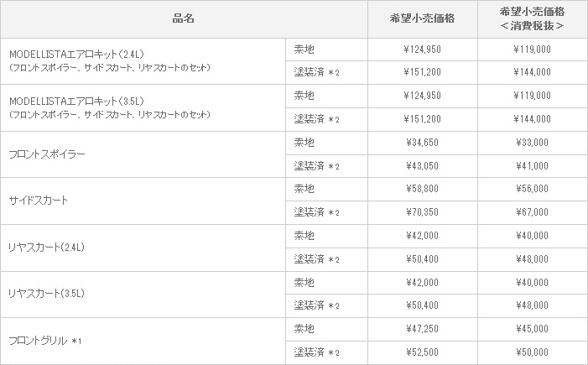
Task: Click the フロントスポイラー row label
Action: tap(47, 154)
